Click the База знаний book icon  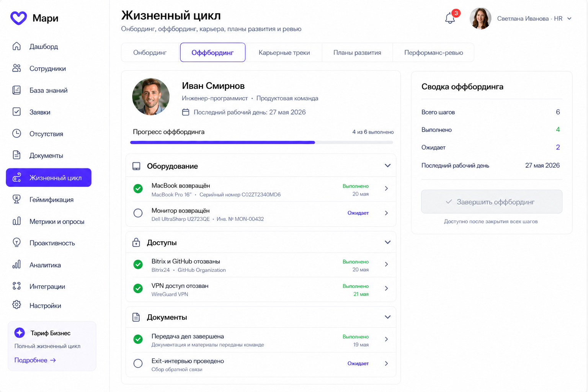tap(16, 90)
